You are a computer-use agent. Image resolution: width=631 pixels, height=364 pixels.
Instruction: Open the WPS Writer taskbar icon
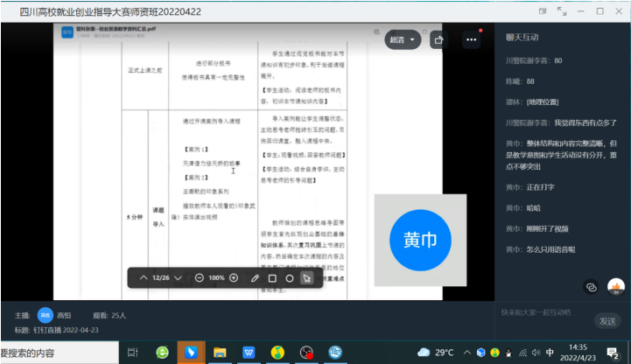pyautogui.click(x=249, y=353)
